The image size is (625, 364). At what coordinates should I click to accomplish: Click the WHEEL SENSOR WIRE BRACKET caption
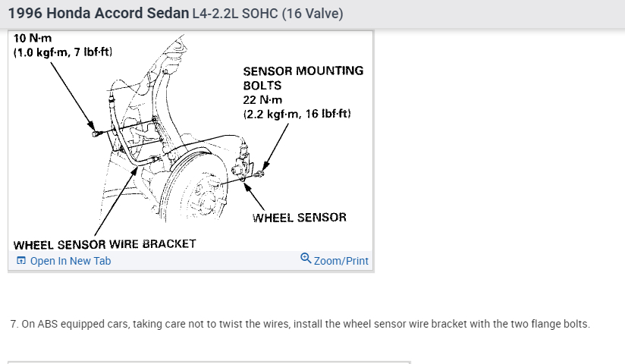click(x=105, y=244)
